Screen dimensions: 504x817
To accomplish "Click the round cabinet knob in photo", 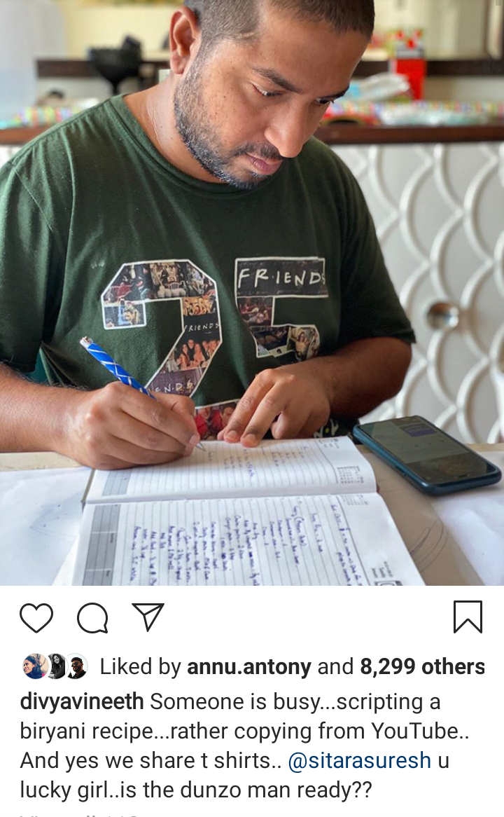I will click(x=442, y=316).
